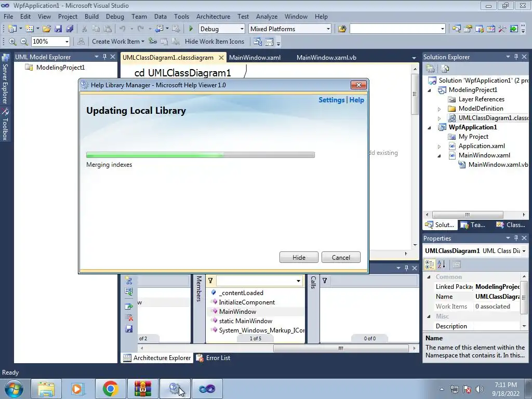
Task: Click Cancel in Help Library Manager
Action: (341, 257)
